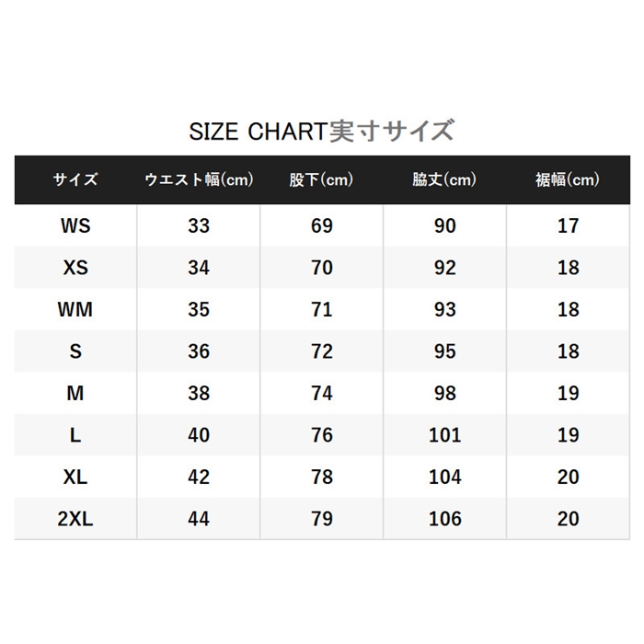Click the 2XL size row label

(75, 519)
